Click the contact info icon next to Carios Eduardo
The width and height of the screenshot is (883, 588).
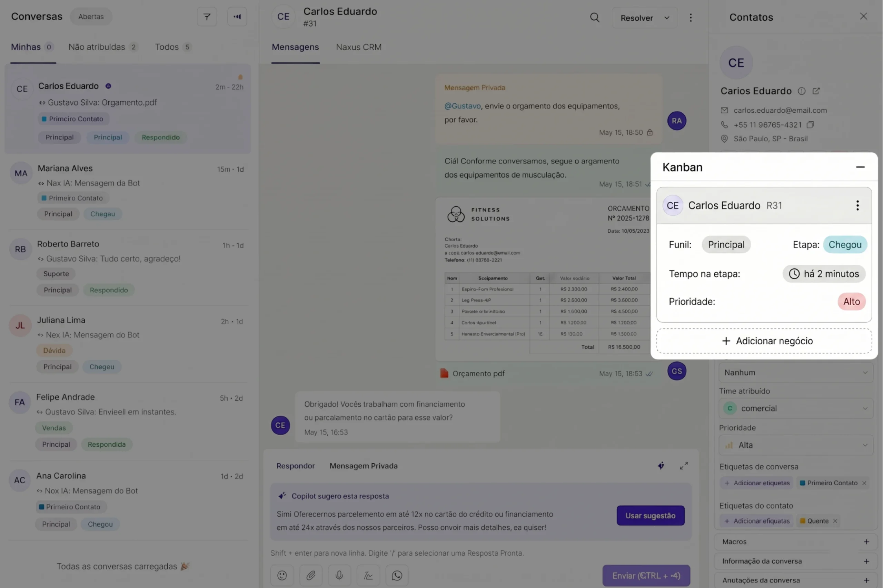click(x=802, y=91)
